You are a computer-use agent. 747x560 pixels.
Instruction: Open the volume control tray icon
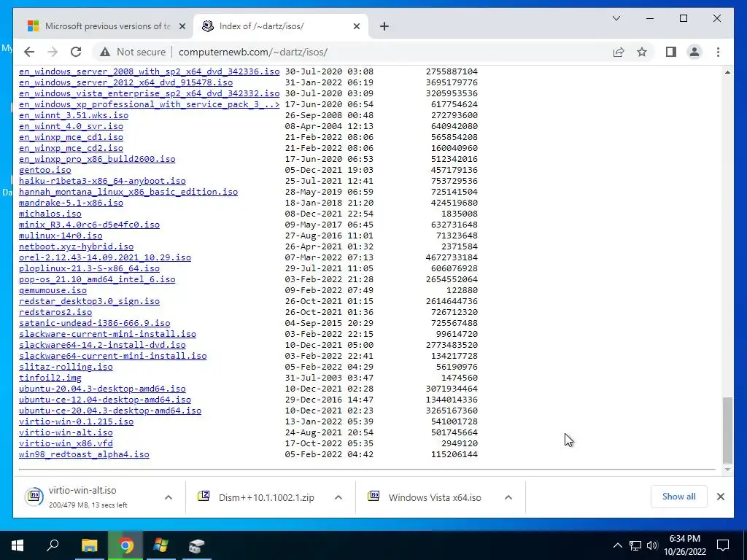652,545
